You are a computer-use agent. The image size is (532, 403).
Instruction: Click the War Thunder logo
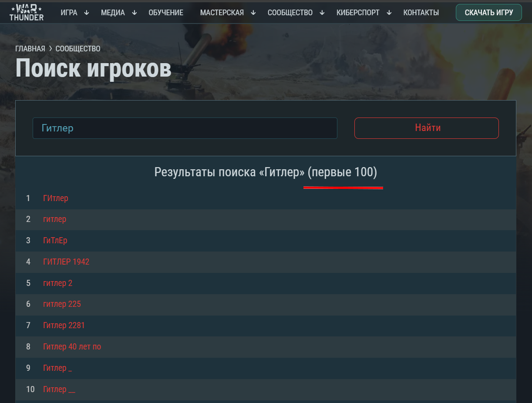(27, 12)
